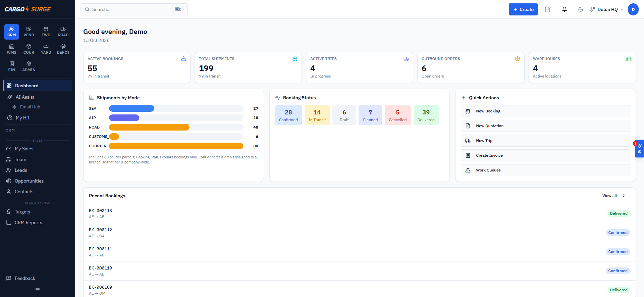Focus the Search field

click(x=134, y=9)
